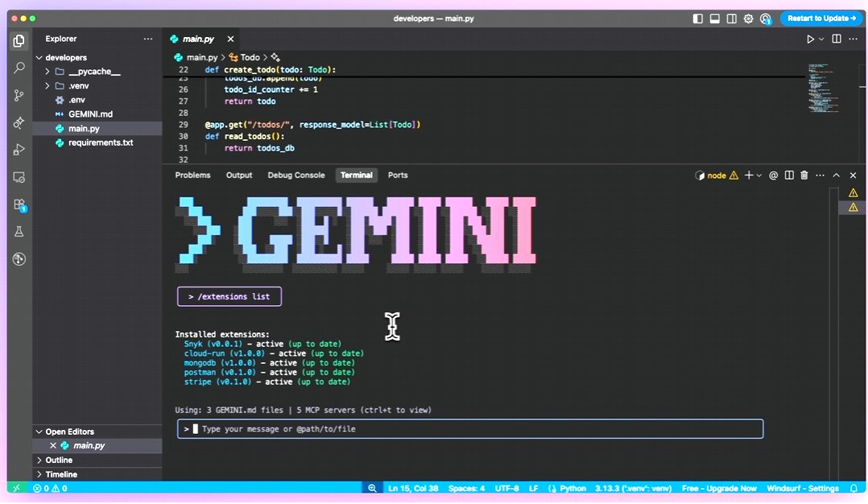Viewport: 868px width, 504px height.
Task: Open the Run and Debug view
Action: coord(19,150)
